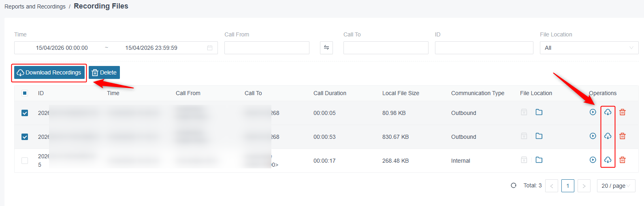Click the Delete button above the table
This screenshot has width=644, height=206.
(104, 72)
